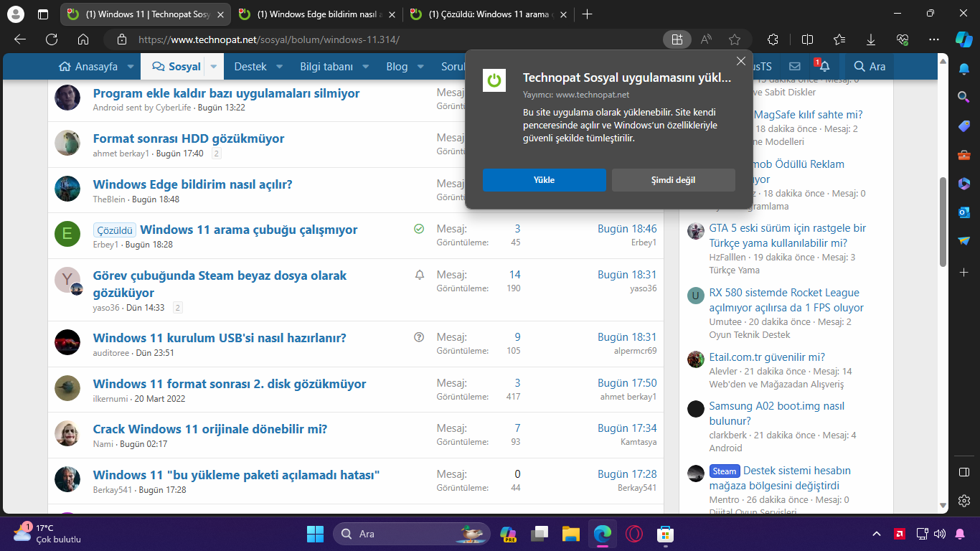This screenshot has height=551, width=980.
Task: Open the forum alerts bell icon
Action: (824, 66)
